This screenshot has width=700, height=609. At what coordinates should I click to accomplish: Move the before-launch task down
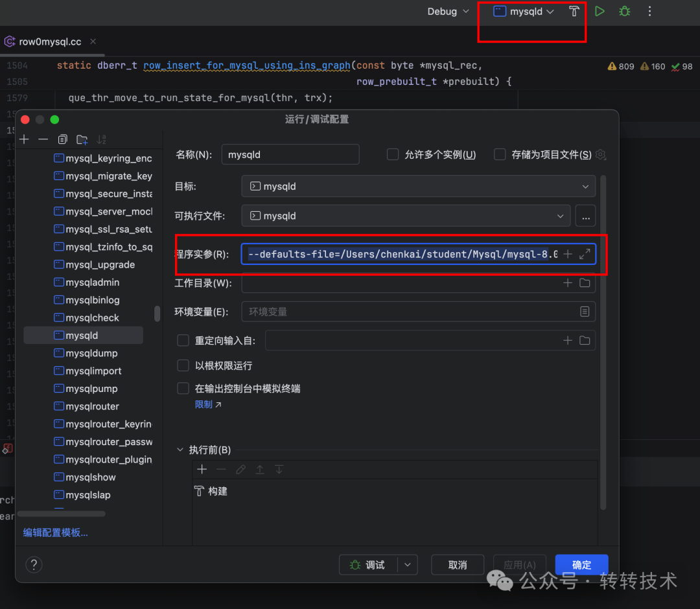coord(279,469)
